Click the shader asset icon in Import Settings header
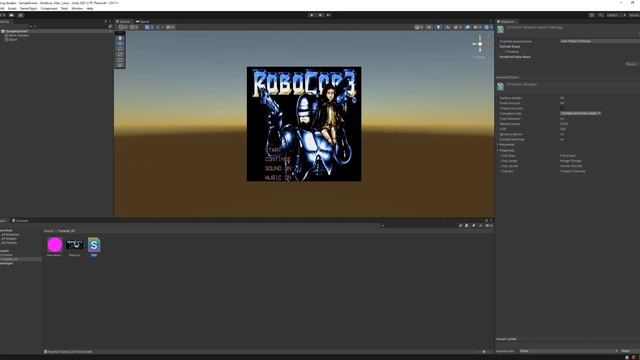The width and height of the screenshot is (640, 360). tap(500, 30)
